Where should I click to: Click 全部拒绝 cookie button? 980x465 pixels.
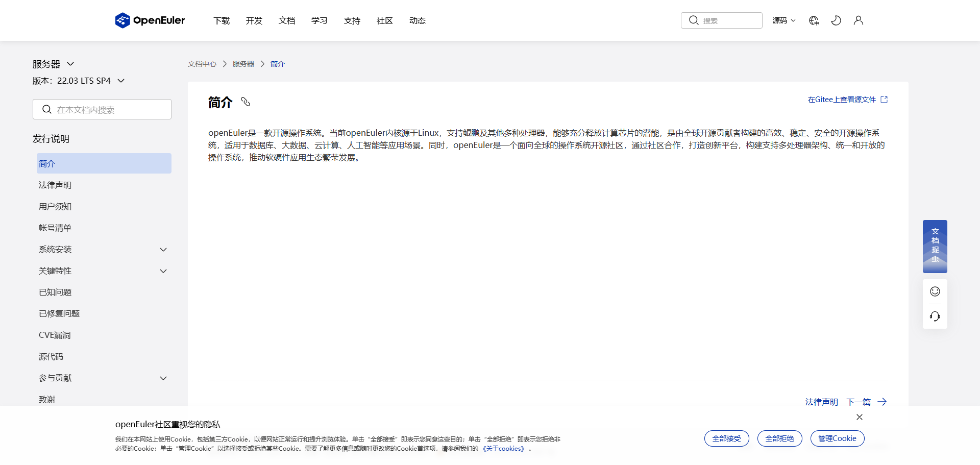780,438
